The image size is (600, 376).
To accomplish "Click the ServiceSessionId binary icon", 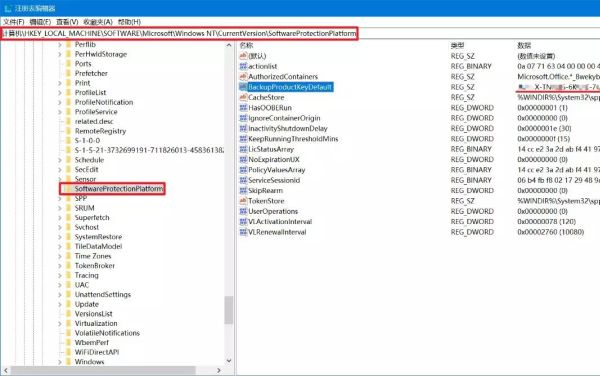I will 243,180.
